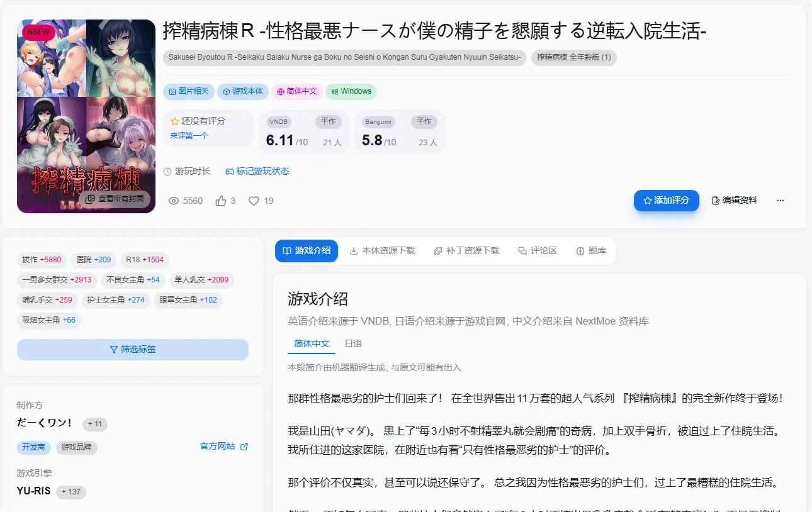Click the 拔作 +5880 tag
Viewport: 812px width, 512px height.
[42, 260]
